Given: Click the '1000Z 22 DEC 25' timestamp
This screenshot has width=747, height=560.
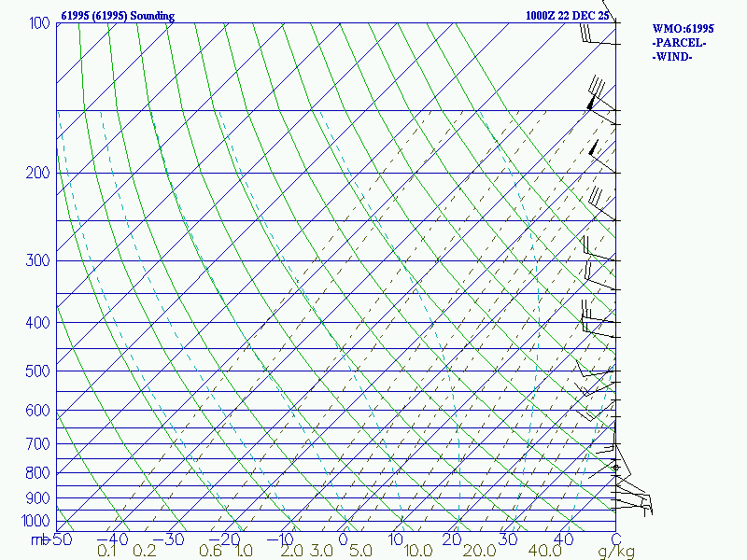Looking at the screenshot, I should [567, 16].
